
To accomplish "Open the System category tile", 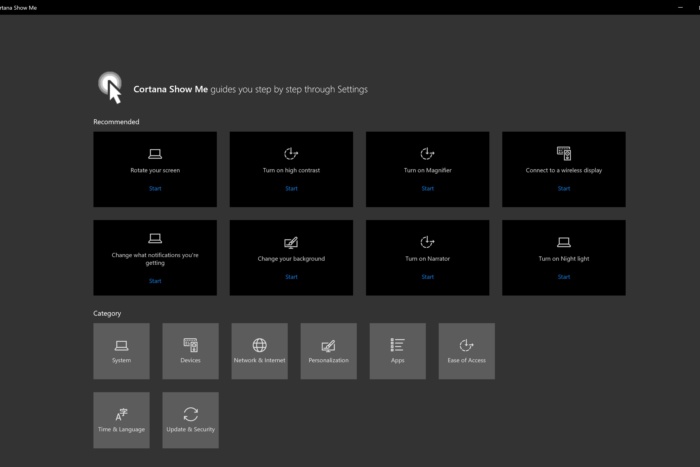I will click(121, 351).
